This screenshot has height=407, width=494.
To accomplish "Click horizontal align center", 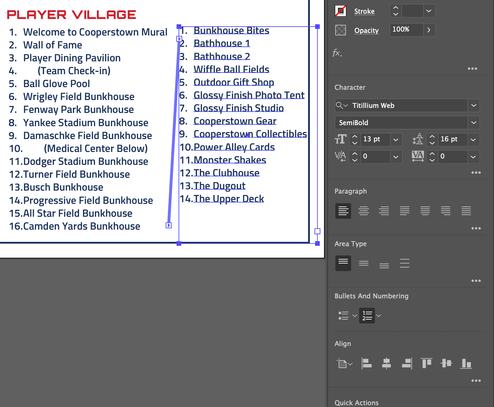I will click(x=386, y=363).
